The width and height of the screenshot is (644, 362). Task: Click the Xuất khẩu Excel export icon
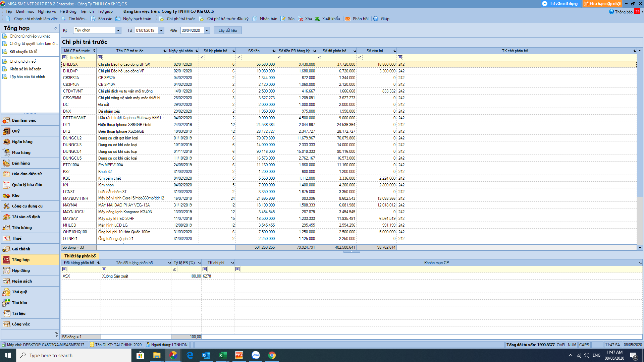tap(317, 19)
